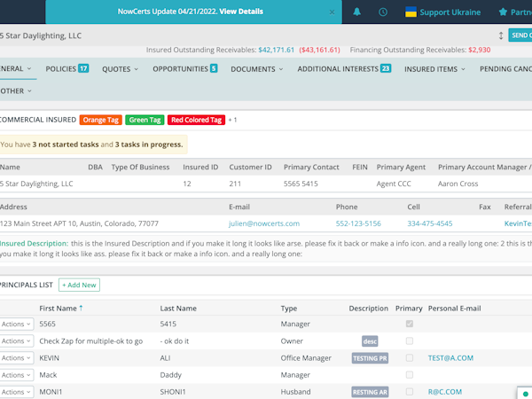The height and width of the screenshot is (399, 532).
Task: Click the TESTING PR description badge
Action: click(370, 358)
